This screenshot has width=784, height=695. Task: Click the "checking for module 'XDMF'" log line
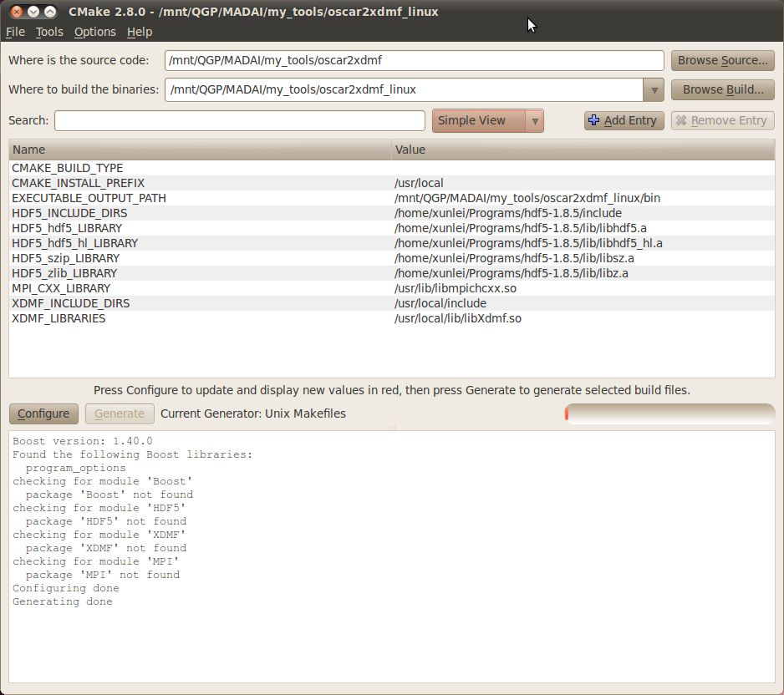click(x=99, y=535)
